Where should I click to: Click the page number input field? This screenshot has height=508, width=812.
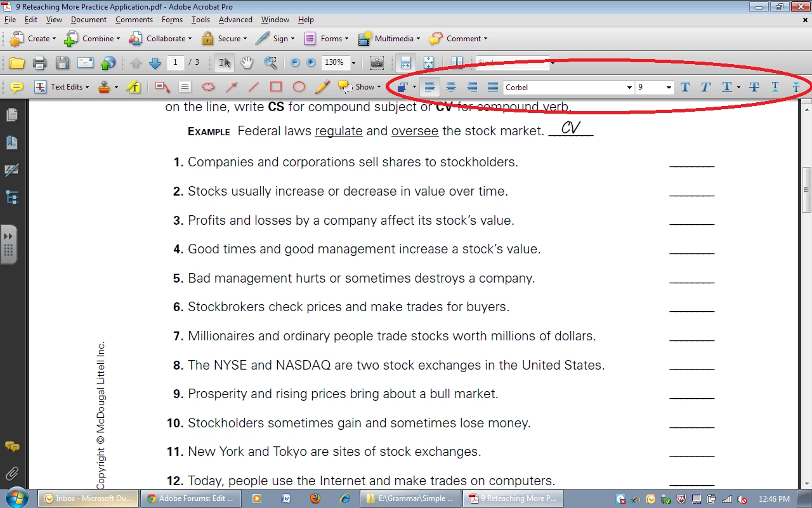[176, 62]
